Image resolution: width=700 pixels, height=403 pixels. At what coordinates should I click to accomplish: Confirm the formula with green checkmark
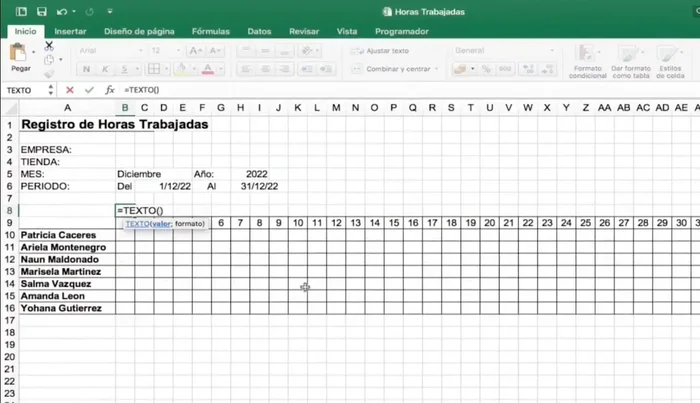(x=89, y=90)
